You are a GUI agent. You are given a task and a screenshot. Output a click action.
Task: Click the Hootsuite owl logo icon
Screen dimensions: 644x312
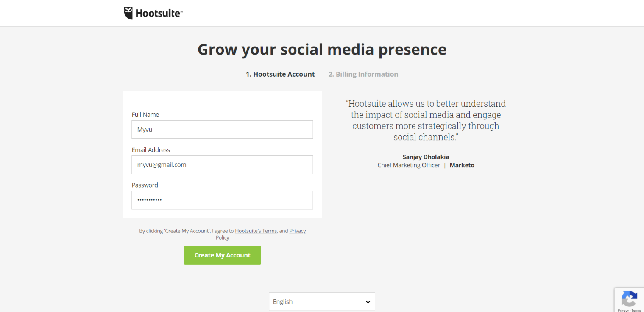click(128, 13)
